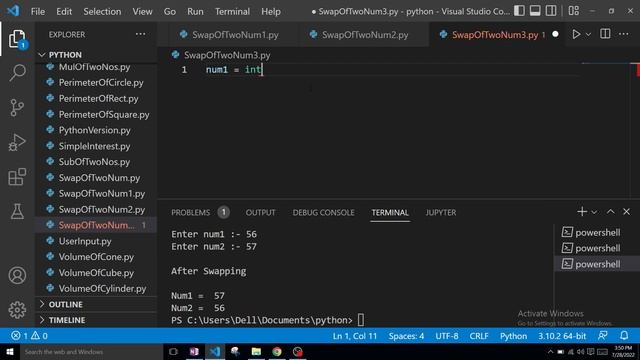Viewport: 640px width, 360px height.
Task: Open Windows Start menu
Action: click(10, 352)
